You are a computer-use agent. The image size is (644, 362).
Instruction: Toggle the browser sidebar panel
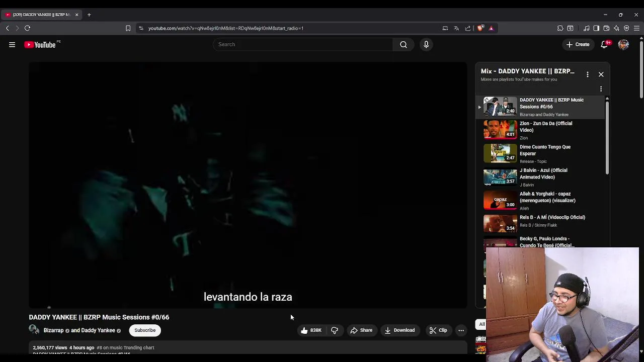(x=596, y=28)
